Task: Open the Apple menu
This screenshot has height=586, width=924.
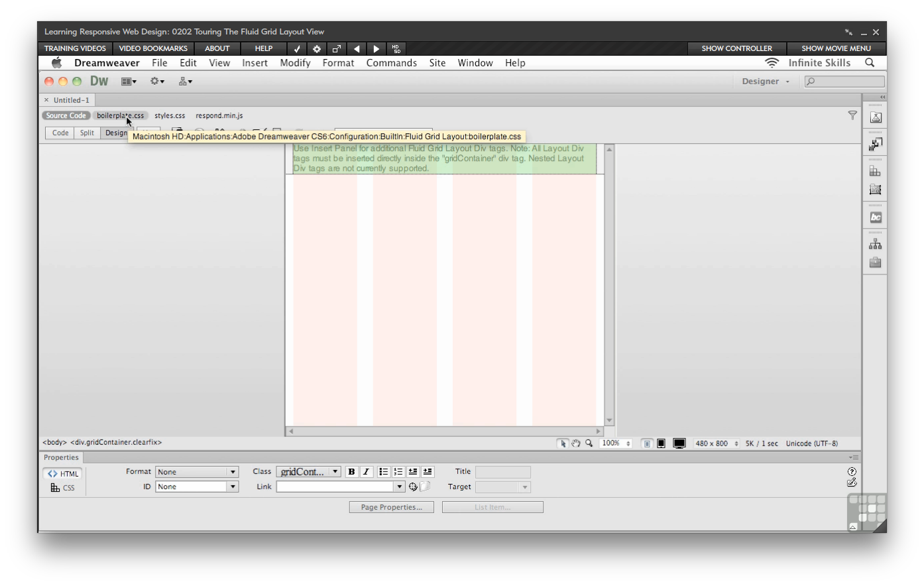Action: click(57, 62)
